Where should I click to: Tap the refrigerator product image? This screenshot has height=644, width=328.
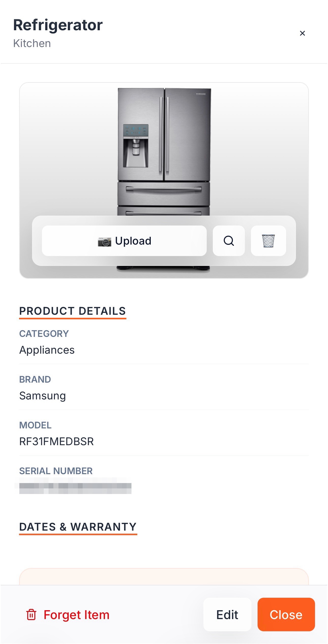[x=164, y=140]
